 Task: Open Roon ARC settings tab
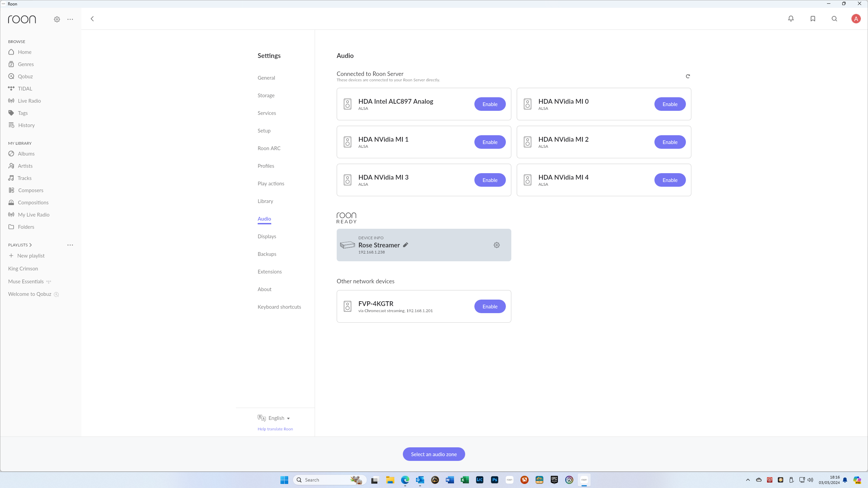coord(269,148)
